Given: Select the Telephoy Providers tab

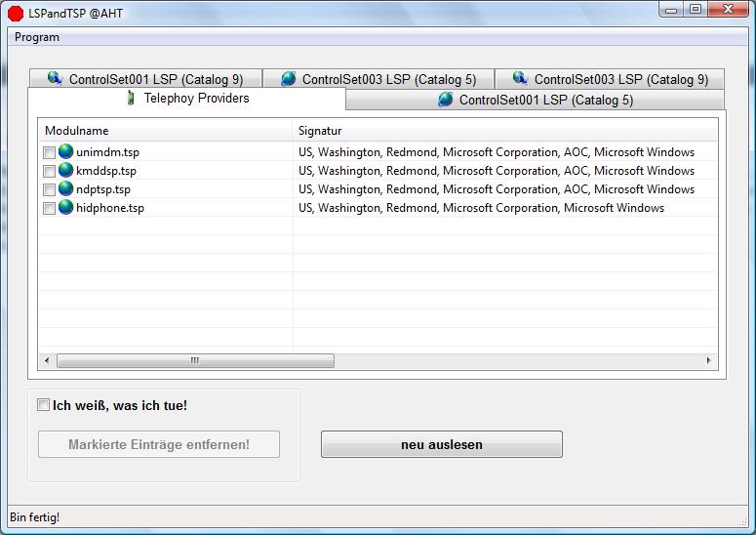Looking at the screenshot, I should (187, 99).
